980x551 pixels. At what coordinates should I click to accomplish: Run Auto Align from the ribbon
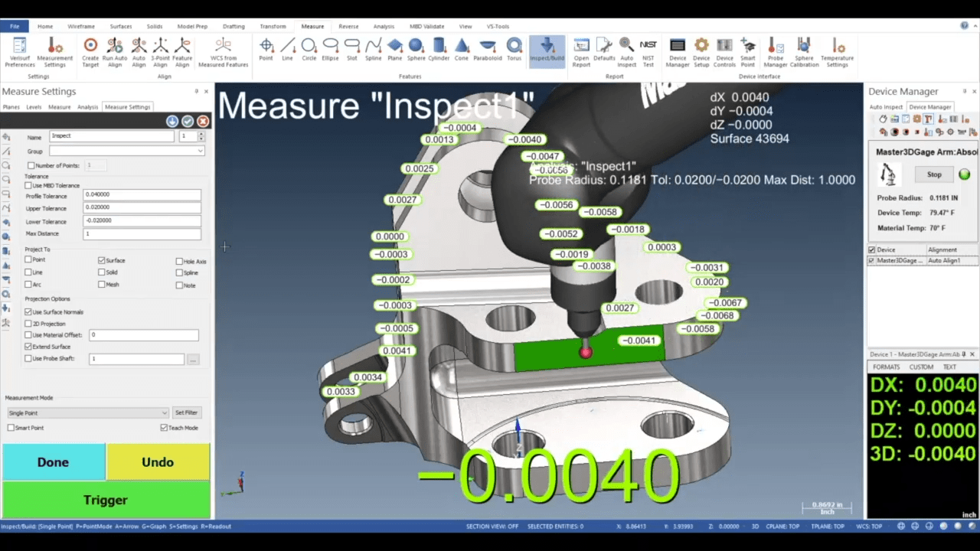point(115,52)
